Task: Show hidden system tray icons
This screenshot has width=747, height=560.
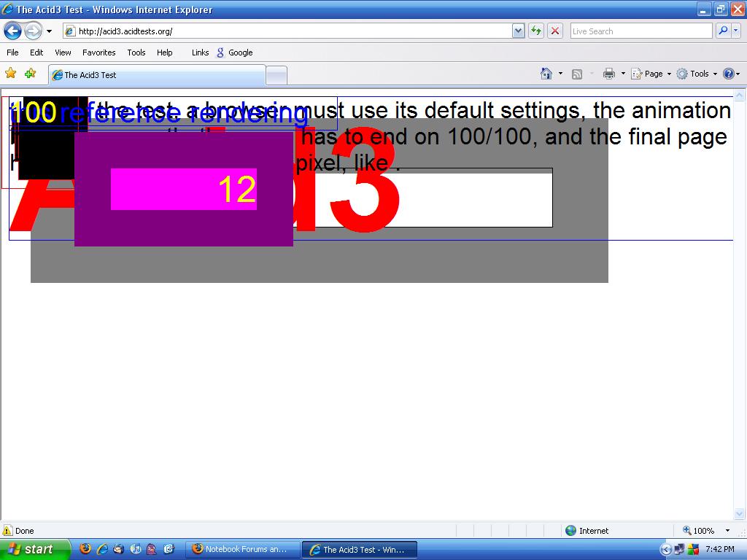Action: [x=665, y=550]
